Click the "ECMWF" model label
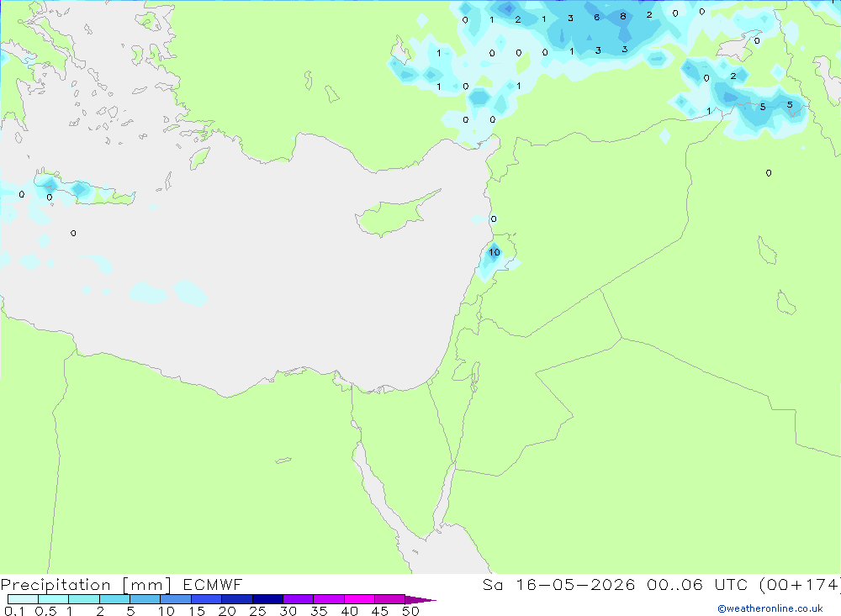This screenshot has height=616, width=841. click(213, 584)
